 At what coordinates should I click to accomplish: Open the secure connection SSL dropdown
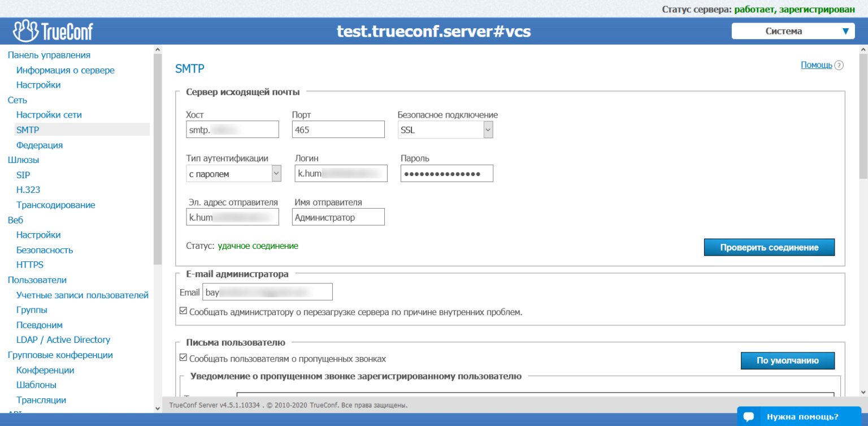(x=445, y=130)
